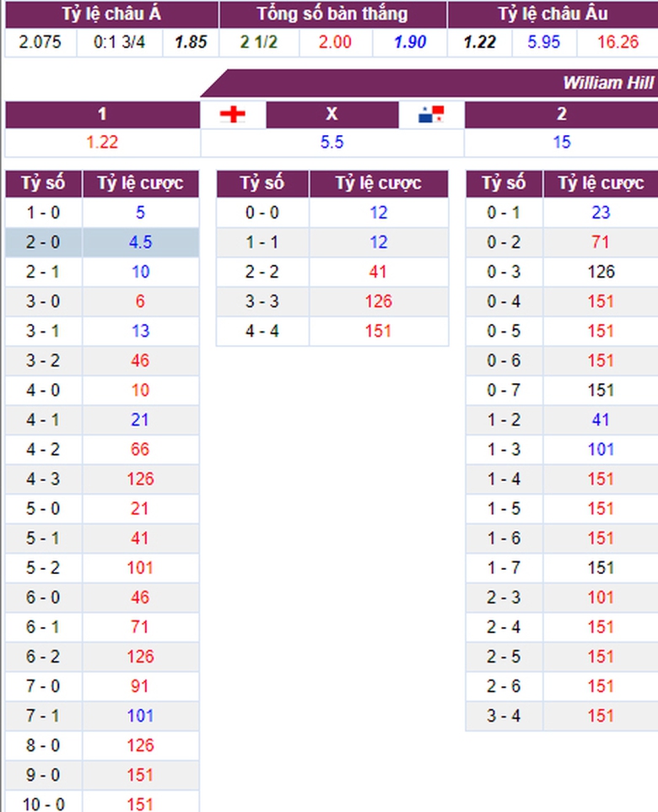Image resolution: width=658 pixels, height=812 pixels.
Task: Pick odds 23 for score 0 - 1
Action: tap(601, 213)
